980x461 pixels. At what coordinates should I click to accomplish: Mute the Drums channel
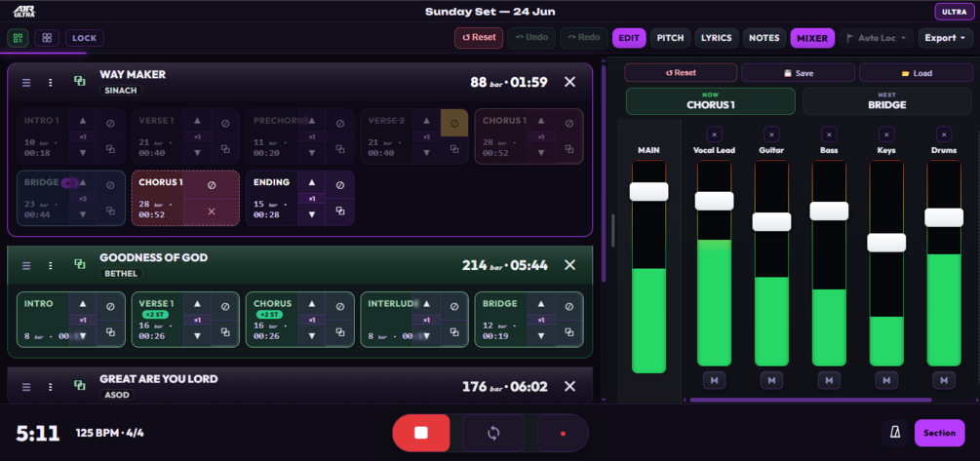point(944,380)
